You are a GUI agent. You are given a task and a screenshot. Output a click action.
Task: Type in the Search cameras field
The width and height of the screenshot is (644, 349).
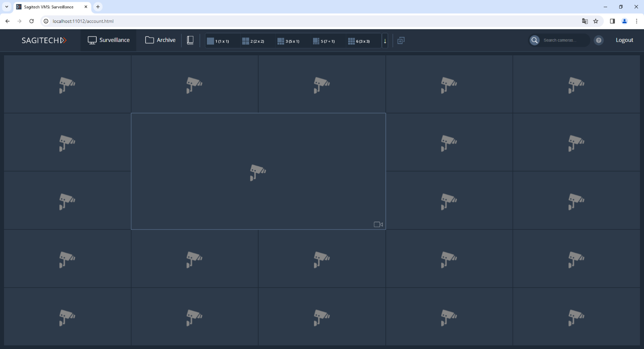564,40
